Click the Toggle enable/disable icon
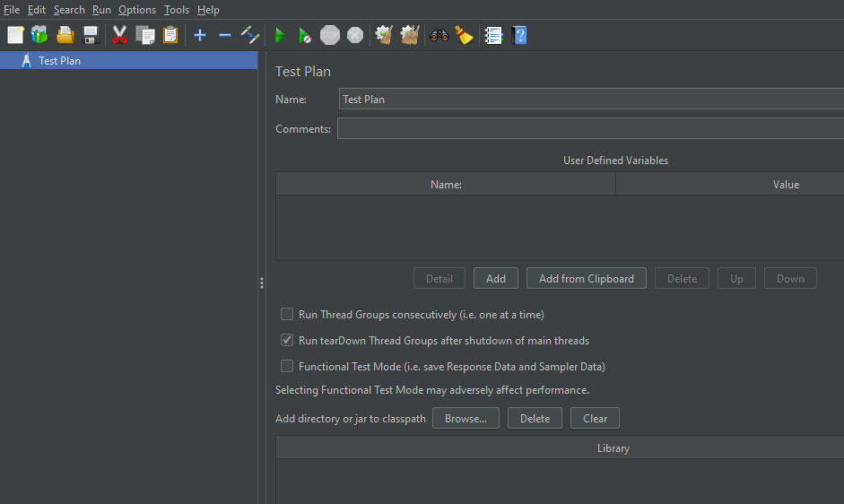Image resolution: width=844 pixels, height=504 pixels. (x=250, y=36)
